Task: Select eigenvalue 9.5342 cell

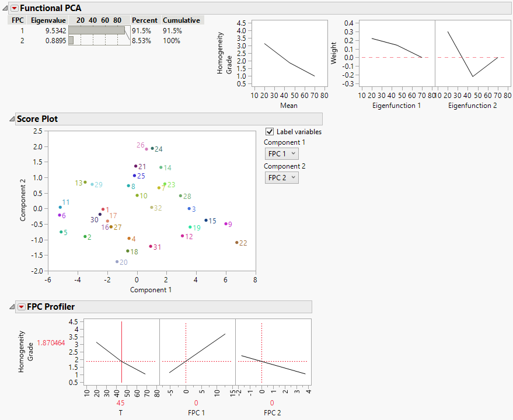Action: coord(55,31)
